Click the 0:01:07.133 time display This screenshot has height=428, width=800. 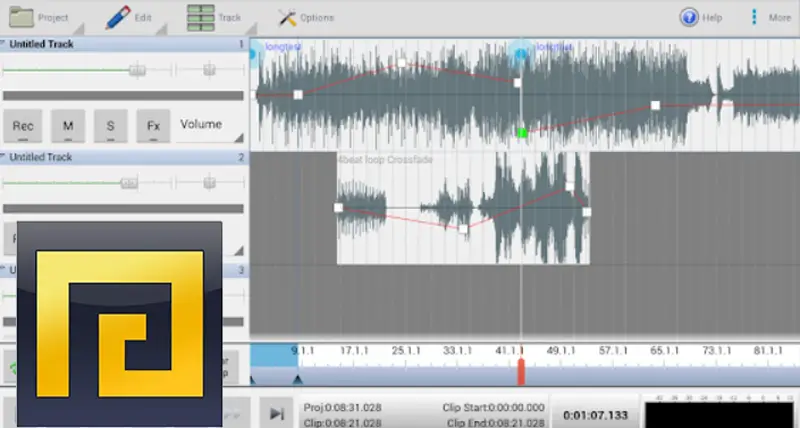pyautogui.click(x=595, y=415)
